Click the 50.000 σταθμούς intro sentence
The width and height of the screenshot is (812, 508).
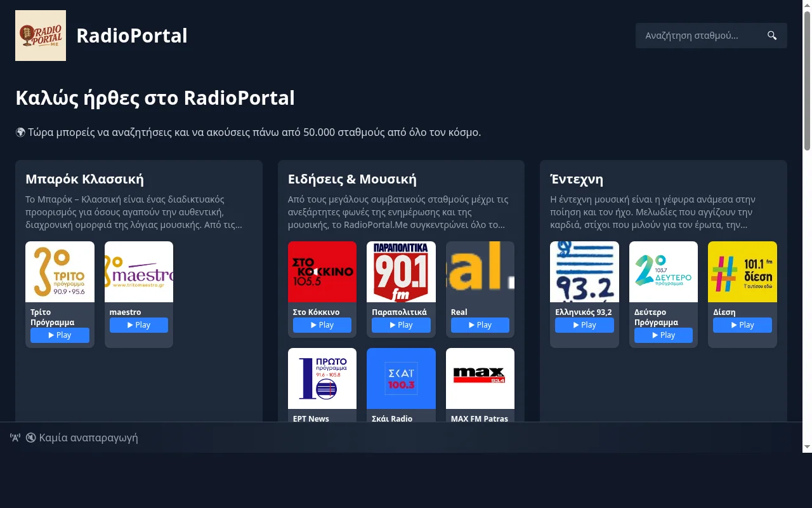248,132
